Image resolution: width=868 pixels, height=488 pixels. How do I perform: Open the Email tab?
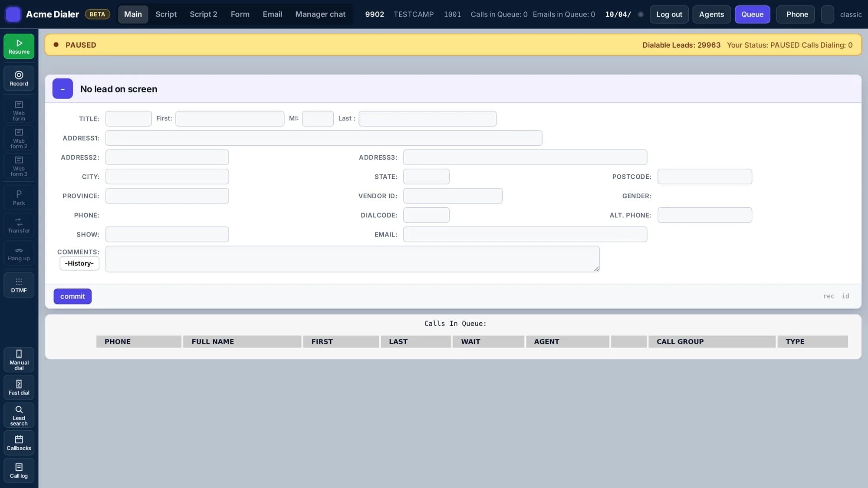click(273, 14)
